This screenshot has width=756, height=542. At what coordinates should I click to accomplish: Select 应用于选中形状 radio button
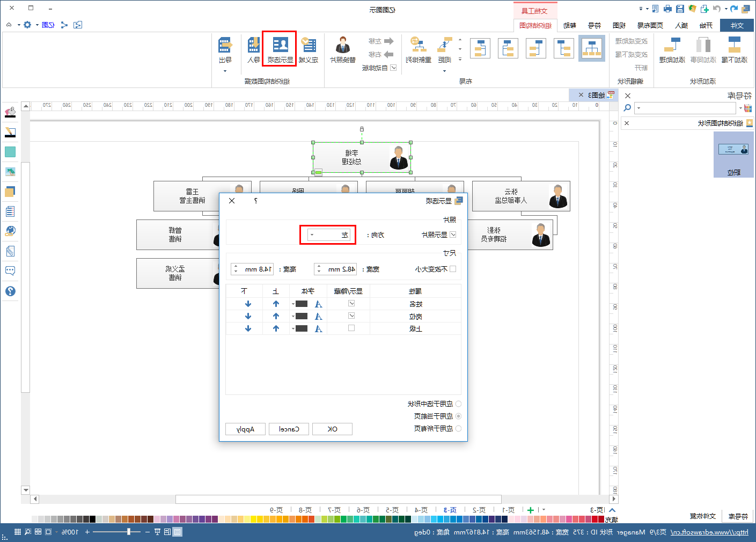458,404
